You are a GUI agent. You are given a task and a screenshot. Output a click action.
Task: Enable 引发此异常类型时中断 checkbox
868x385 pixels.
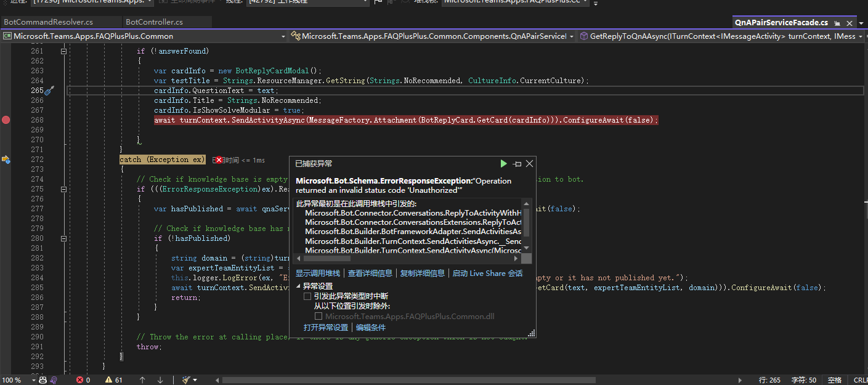tap(308, 296)
